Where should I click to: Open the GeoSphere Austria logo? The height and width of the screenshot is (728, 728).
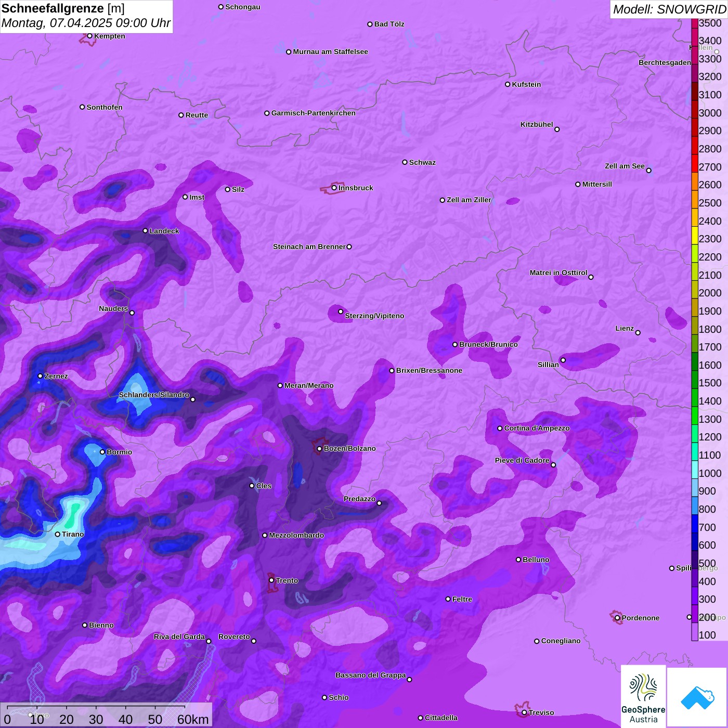643,696
